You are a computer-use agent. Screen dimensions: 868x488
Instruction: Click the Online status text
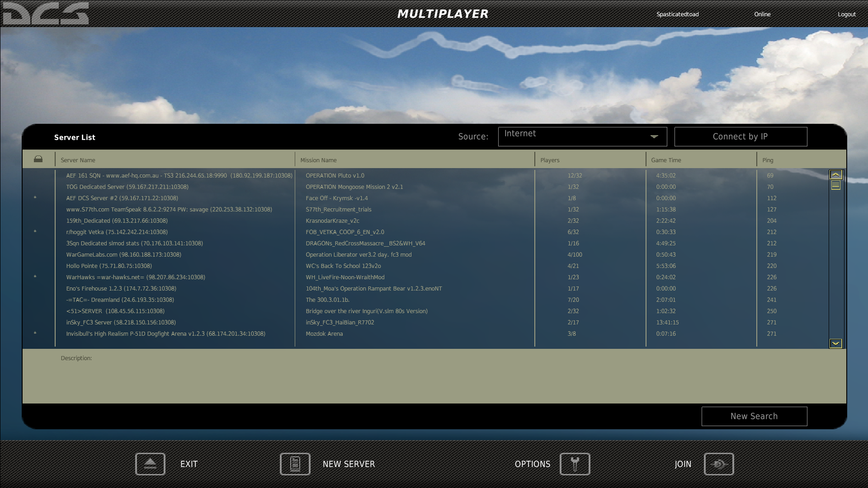[762, 14]
